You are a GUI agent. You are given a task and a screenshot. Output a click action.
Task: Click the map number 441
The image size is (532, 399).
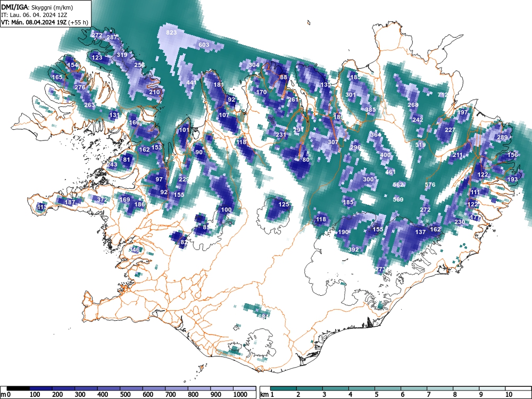pos(192,82)
